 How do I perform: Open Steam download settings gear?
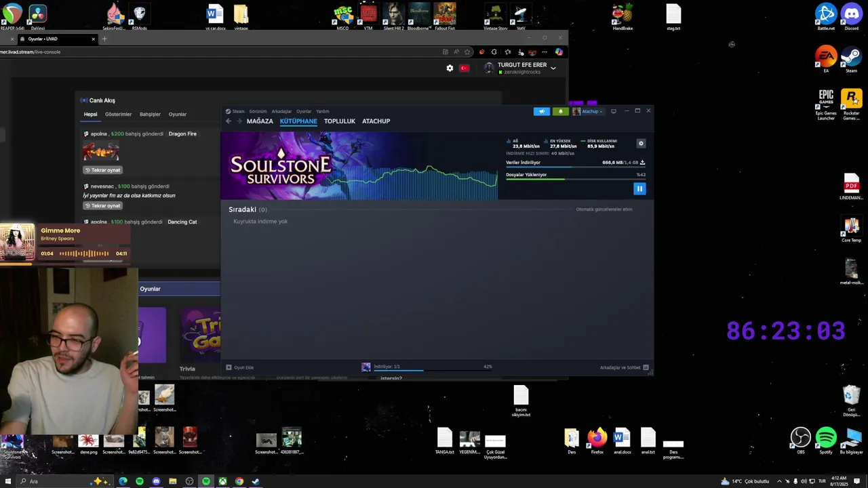tap(641, 143)
